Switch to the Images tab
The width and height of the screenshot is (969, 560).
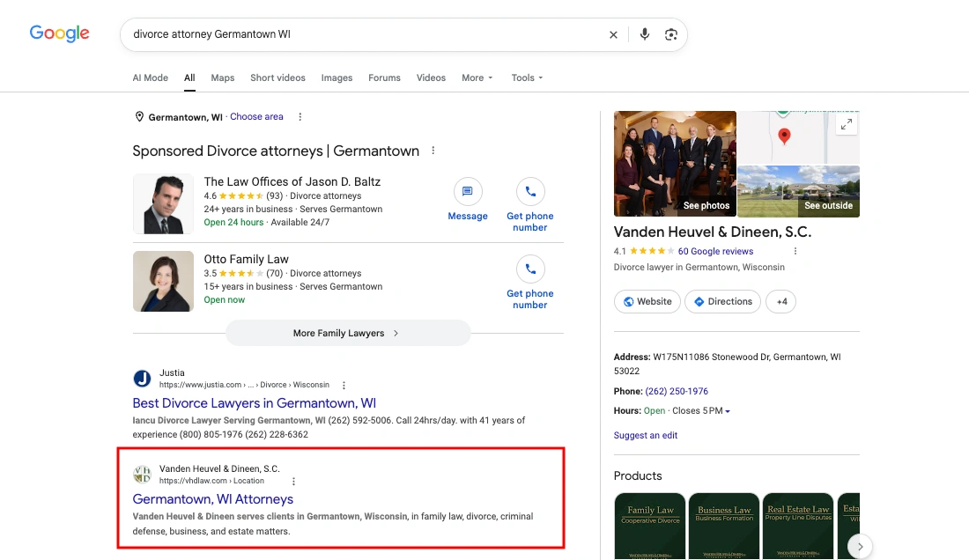point(337,77)
